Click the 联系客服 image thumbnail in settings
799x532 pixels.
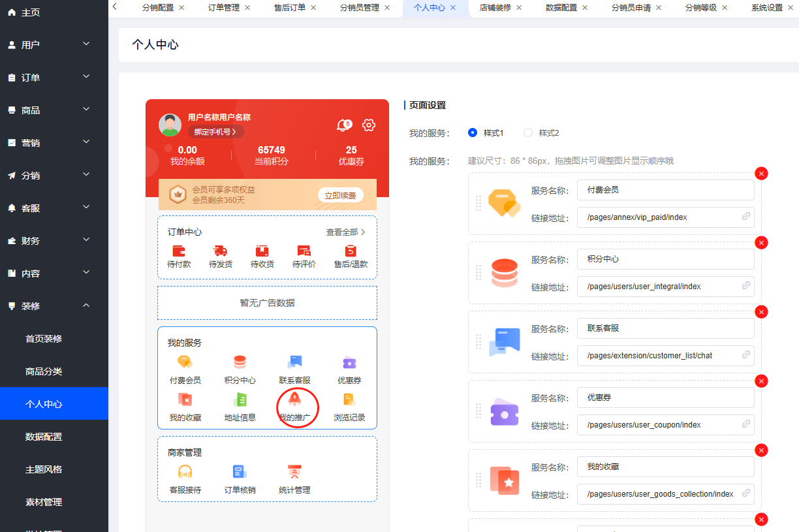pyautogui.click(x=505, y=342)
